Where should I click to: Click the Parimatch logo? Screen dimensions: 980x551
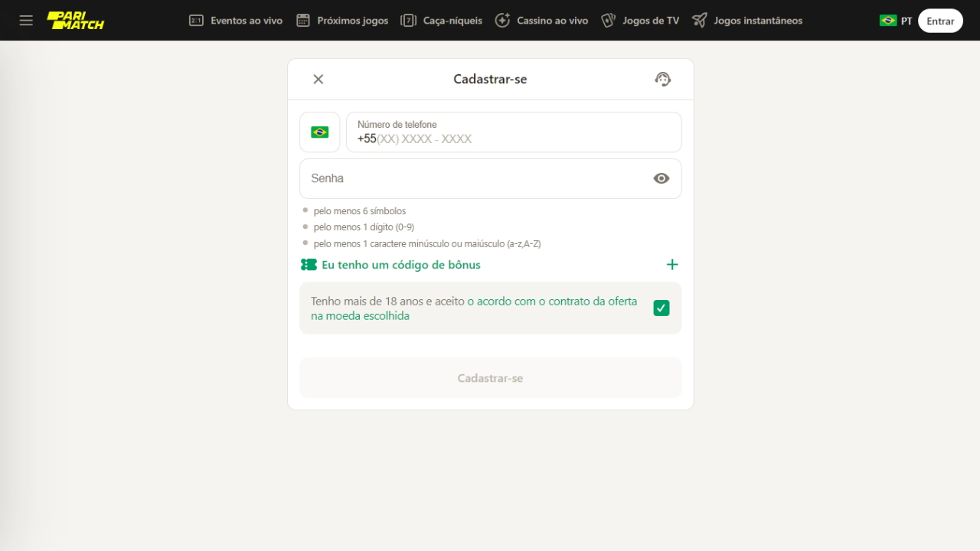[75, 21]
